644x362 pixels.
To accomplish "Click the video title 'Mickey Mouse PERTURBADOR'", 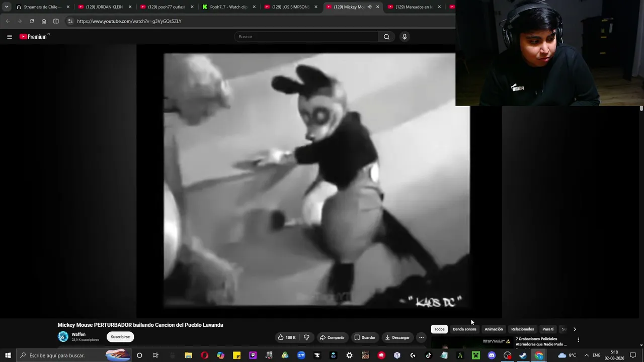I will pyautogui.click(x=140, y=325).
